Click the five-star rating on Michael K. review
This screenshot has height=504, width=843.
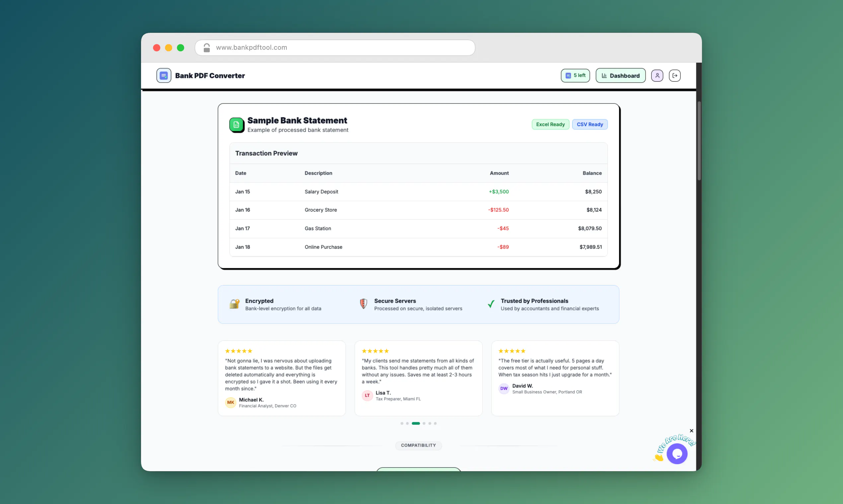tap(239, 351)
